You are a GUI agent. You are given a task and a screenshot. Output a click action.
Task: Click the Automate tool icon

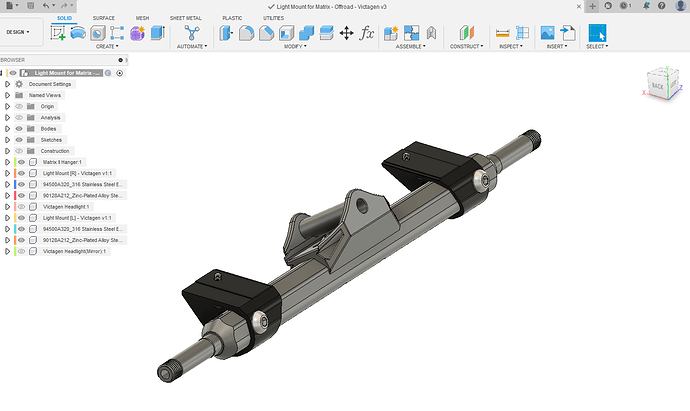(190, 33)
